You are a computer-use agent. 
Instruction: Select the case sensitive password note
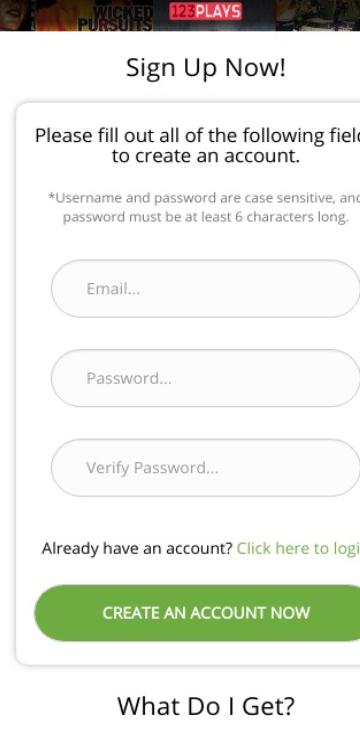tap(204, 198)
